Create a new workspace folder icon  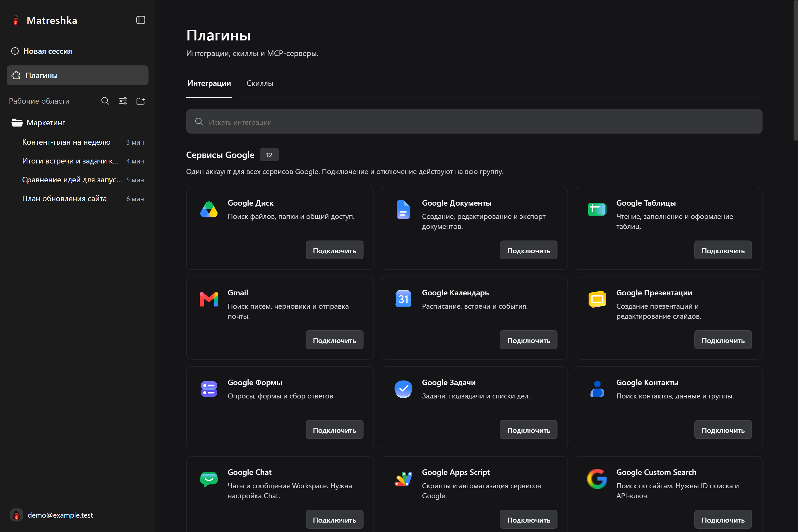tap(140, 101)
